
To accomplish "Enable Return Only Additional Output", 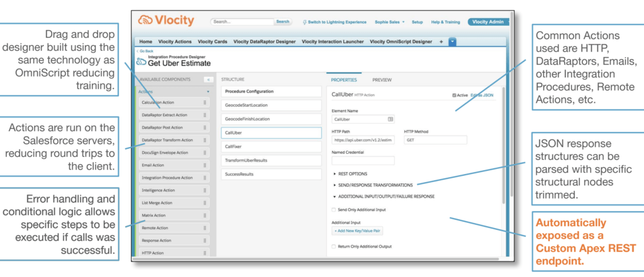I will (333, 247).
